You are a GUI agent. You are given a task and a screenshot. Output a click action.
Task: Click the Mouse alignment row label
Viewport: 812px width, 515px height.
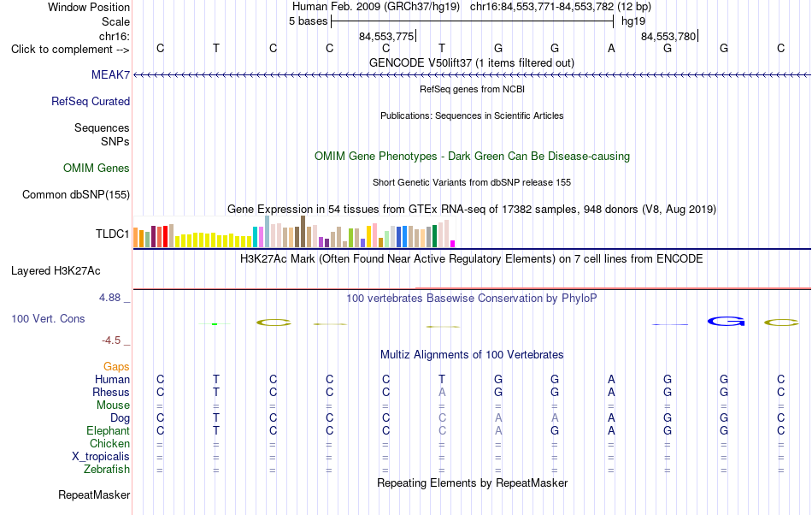(x=114, y=405)
